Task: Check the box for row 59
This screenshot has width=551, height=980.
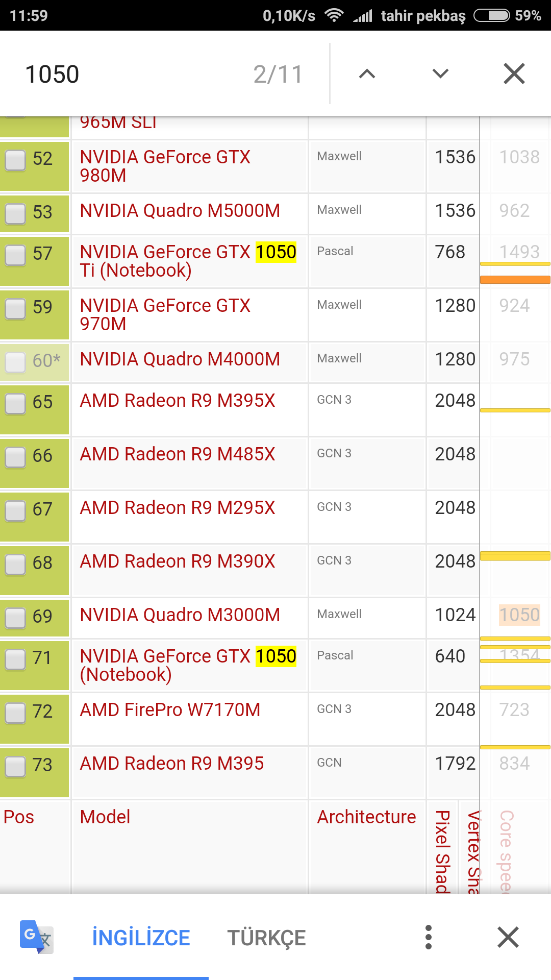Action: [x=15, y=309]
